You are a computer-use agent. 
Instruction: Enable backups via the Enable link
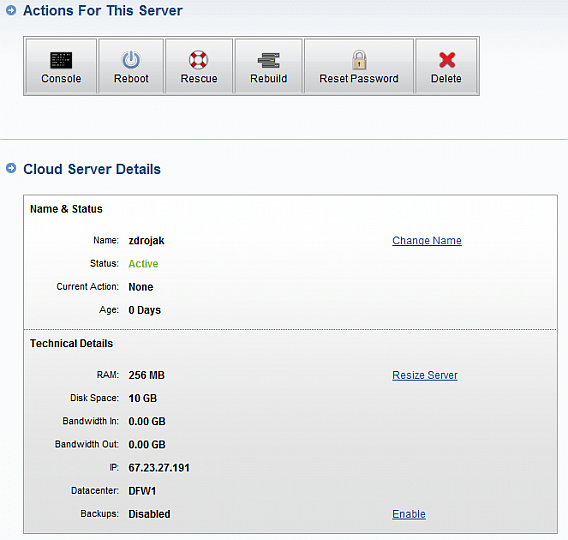tap(409, 514)
